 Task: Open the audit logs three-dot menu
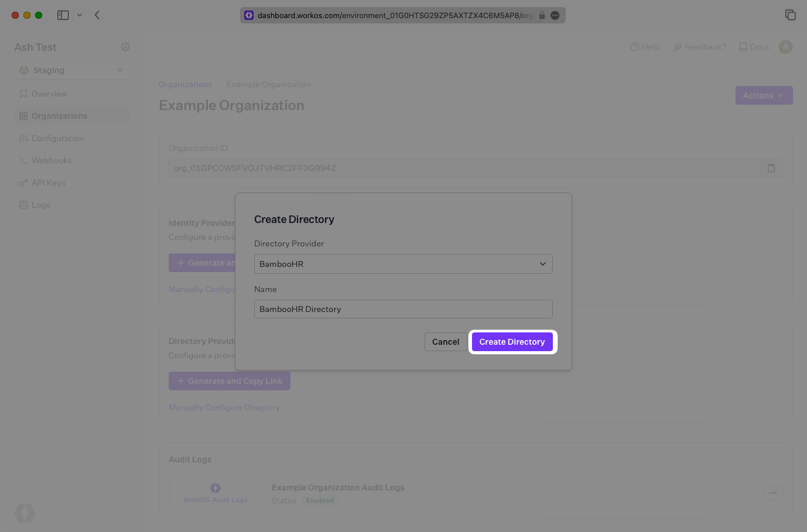click(772, 493)
